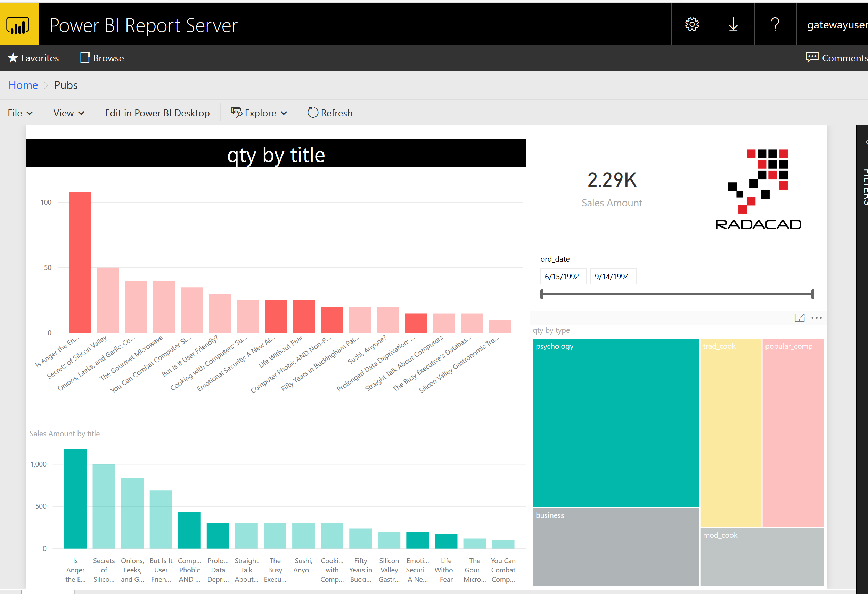Click the end date field 9/14/1994
The image size is (868, 594).
pos(613,277)
